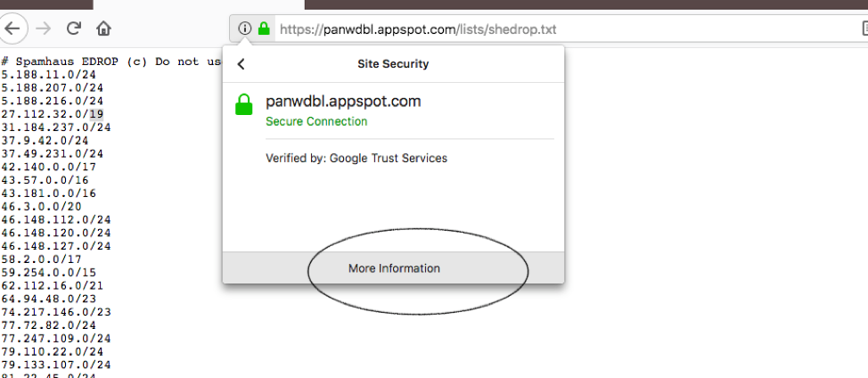Click Verified by: Google Trust Services text
Screen dimensions: 868x378
click(356, 159)
